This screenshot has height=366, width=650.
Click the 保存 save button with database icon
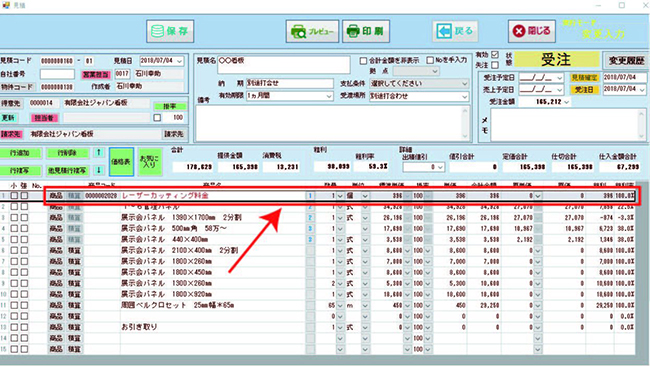click(170, 31)
